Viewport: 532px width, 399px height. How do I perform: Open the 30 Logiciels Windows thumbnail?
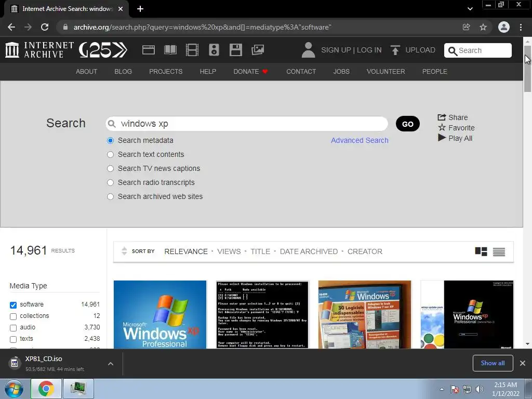364,314
